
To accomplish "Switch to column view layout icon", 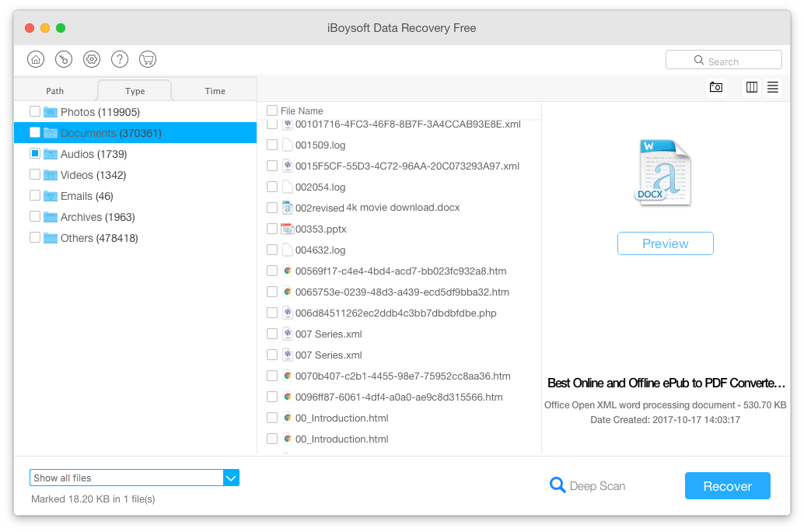I will click(x=751, y=87).
